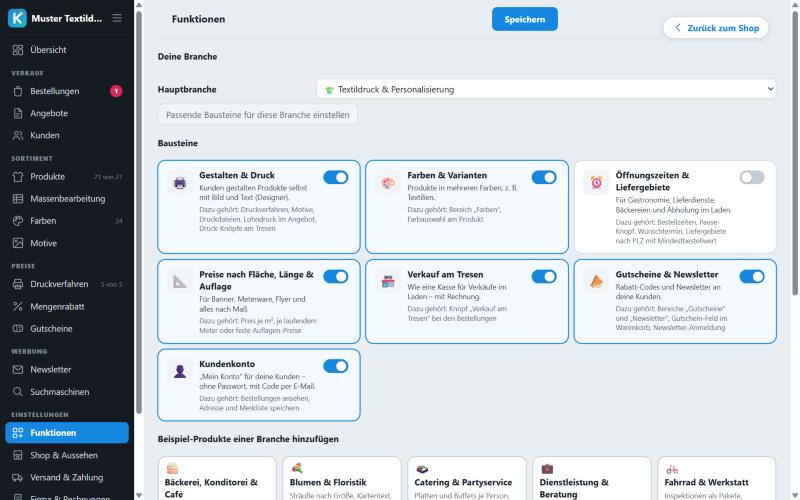Click the Funktionen page heading
This screenshot has height=500, width=800.
(x=198, y=19)
